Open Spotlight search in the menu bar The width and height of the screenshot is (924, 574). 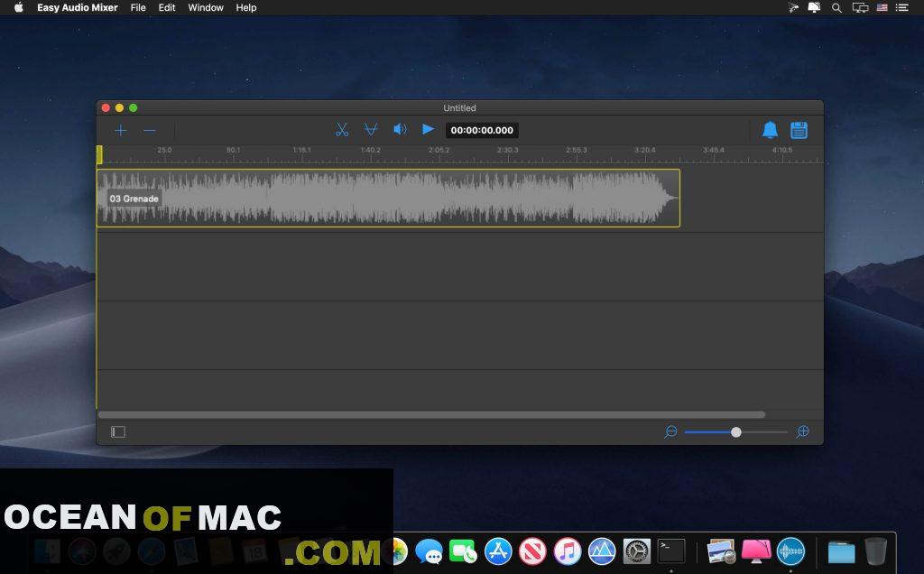tap(836, 7)
